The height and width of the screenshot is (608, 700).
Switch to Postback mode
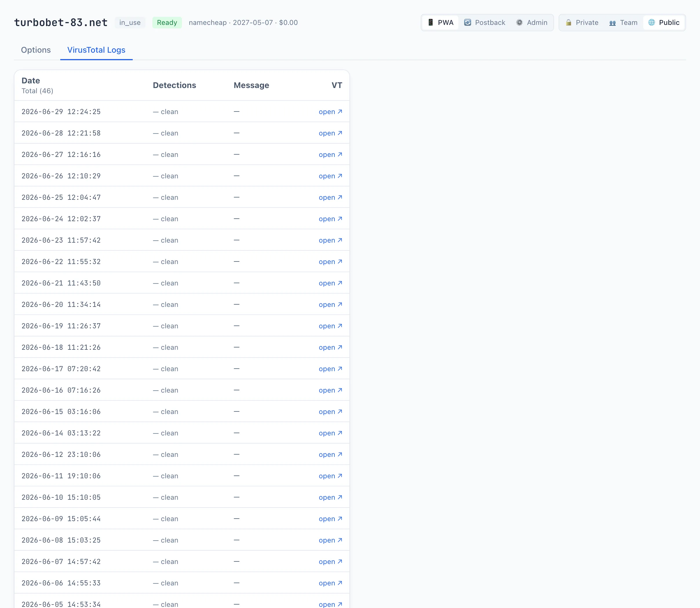coord(484,22)
